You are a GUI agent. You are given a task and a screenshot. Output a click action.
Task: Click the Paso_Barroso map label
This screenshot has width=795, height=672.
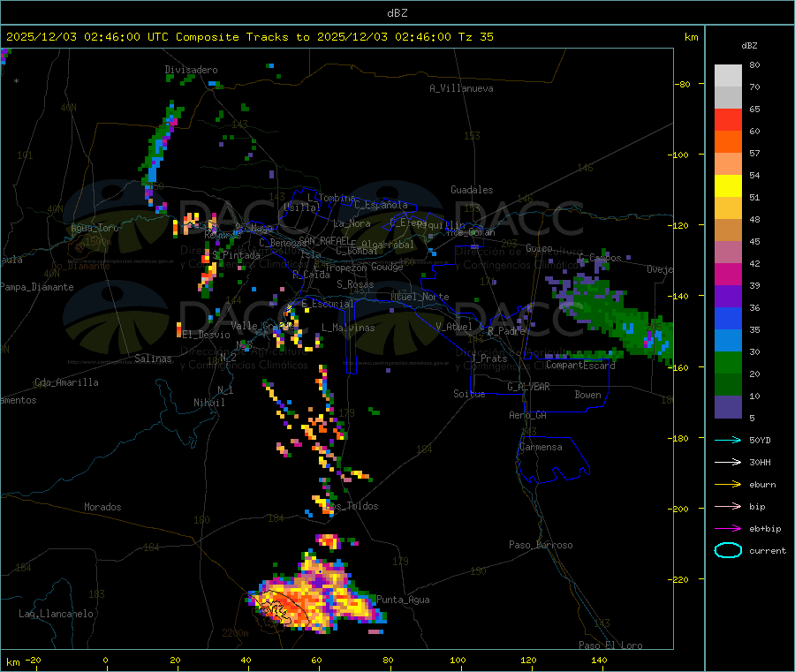[x=541, y=545]
